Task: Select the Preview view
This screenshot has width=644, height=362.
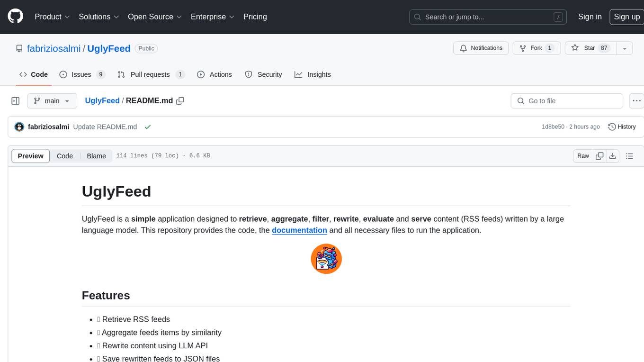Action: pos(31,156)
